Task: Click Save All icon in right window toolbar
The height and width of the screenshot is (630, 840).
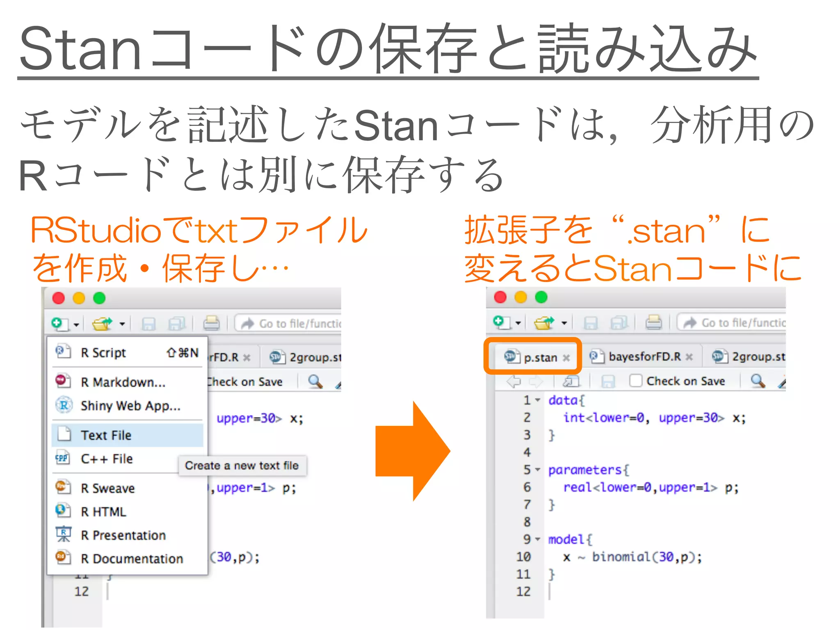Action: pos(619,323)
